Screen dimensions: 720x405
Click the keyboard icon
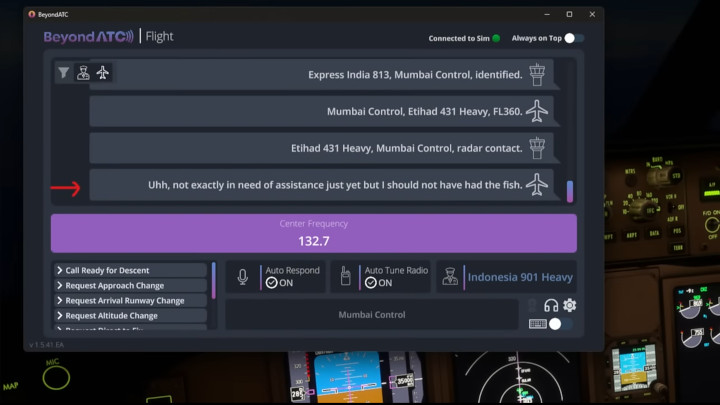pyautogui.click(x=537, y=324)
